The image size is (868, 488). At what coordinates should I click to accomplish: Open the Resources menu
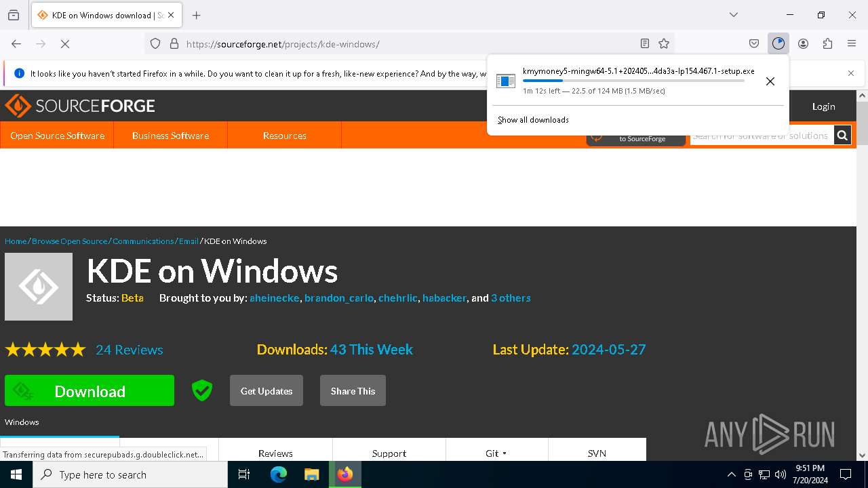(x=284, y=136)
